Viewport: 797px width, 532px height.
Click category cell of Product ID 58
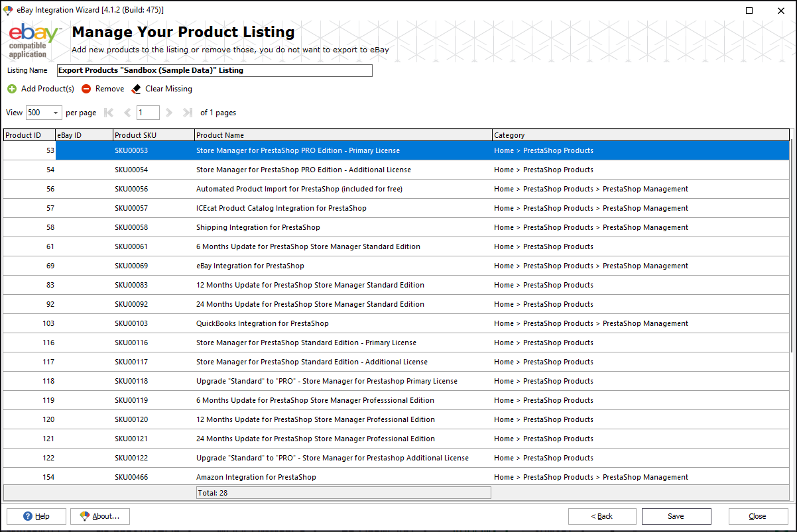tap(641, 227)
